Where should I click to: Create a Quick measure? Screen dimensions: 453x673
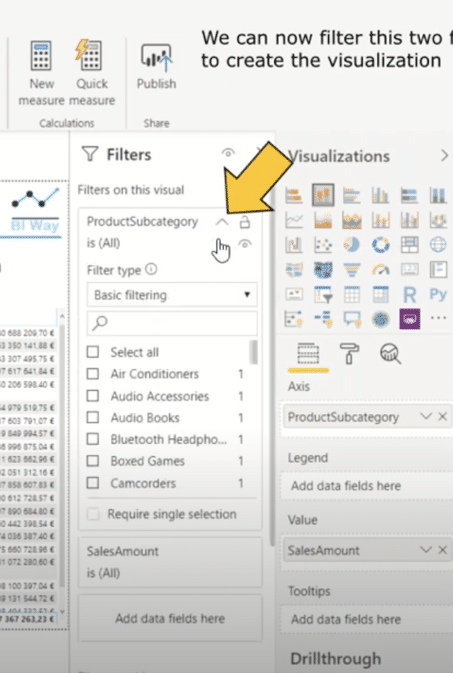click(92, 73)
